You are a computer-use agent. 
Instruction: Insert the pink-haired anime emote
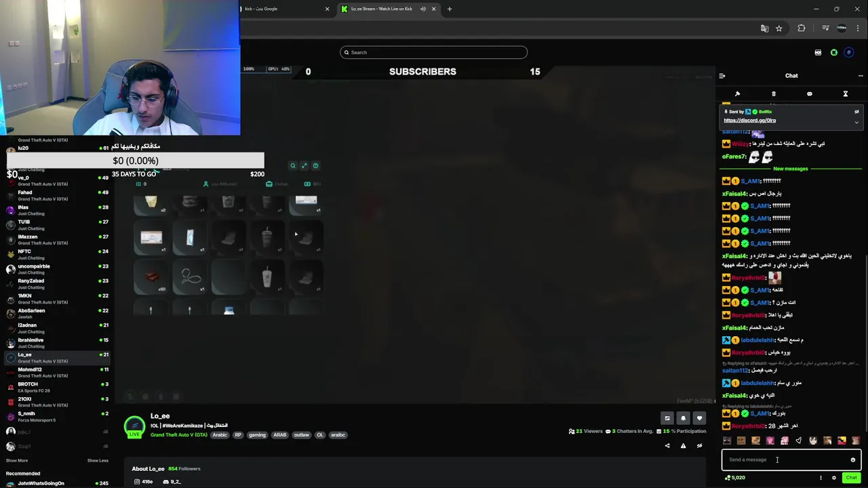[x=785, y=441]
